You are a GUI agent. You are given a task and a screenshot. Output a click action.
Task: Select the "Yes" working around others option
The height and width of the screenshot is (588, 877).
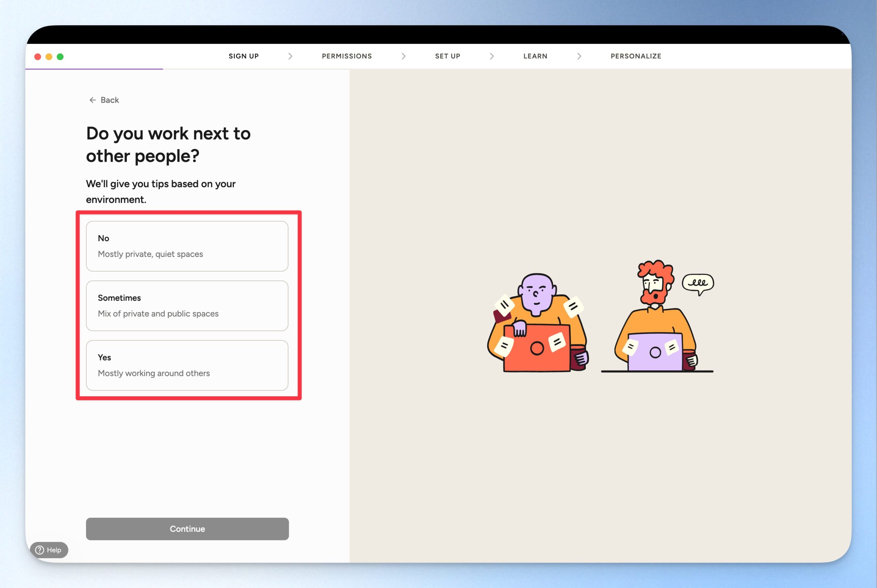(x=187, y=365)
